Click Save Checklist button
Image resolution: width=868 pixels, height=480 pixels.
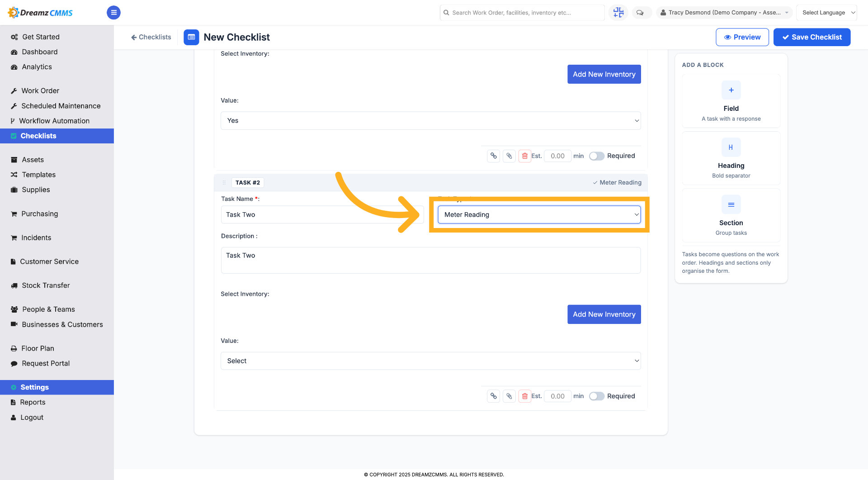click(x=812, y=37)
